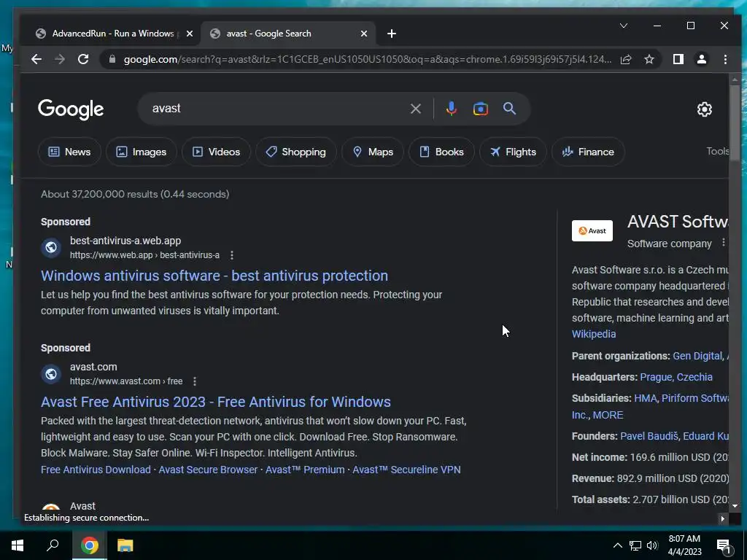Click the horizontal scrollbar right arrow
The width and height of the screenshot is (747, 560).
pos(723,518)
